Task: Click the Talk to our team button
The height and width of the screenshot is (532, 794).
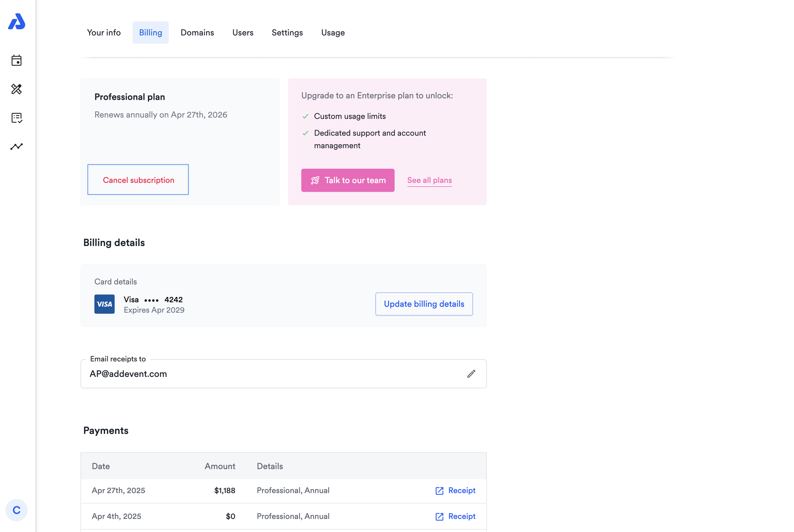Action: (x=348, y=180)
